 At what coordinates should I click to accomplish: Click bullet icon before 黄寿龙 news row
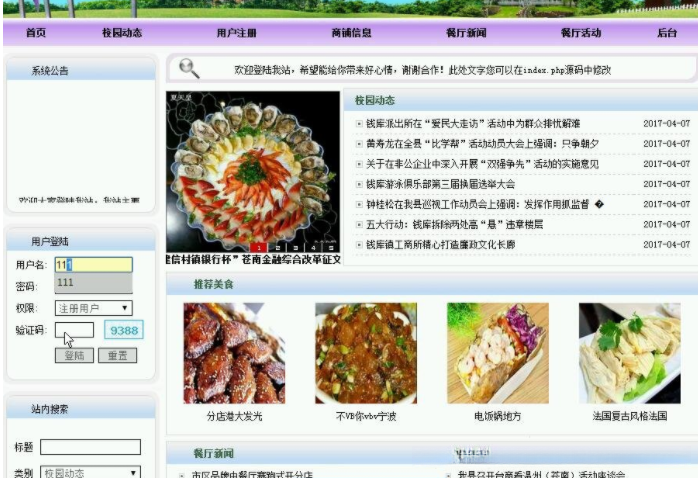(359, 144)
